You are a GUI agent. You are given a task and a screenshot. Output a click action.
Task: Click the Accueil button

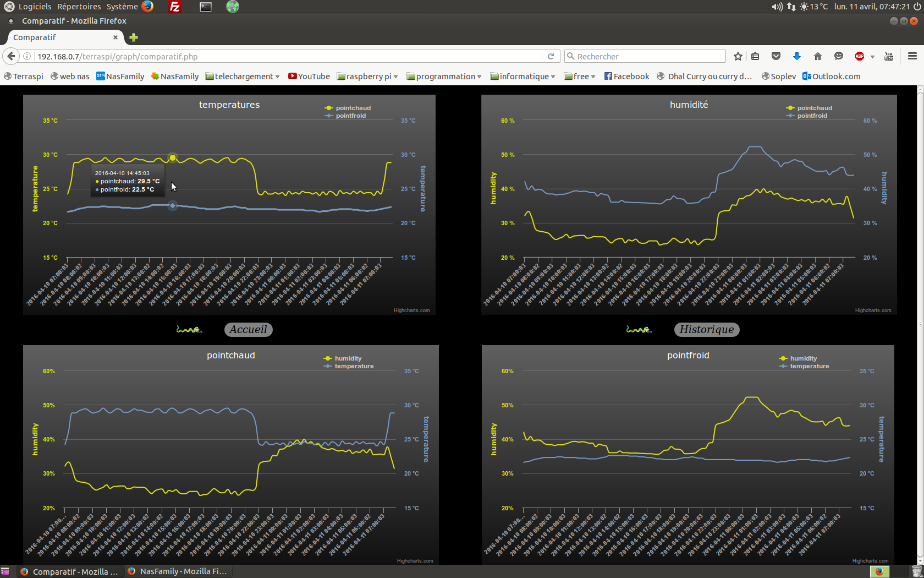click(248, 329)
